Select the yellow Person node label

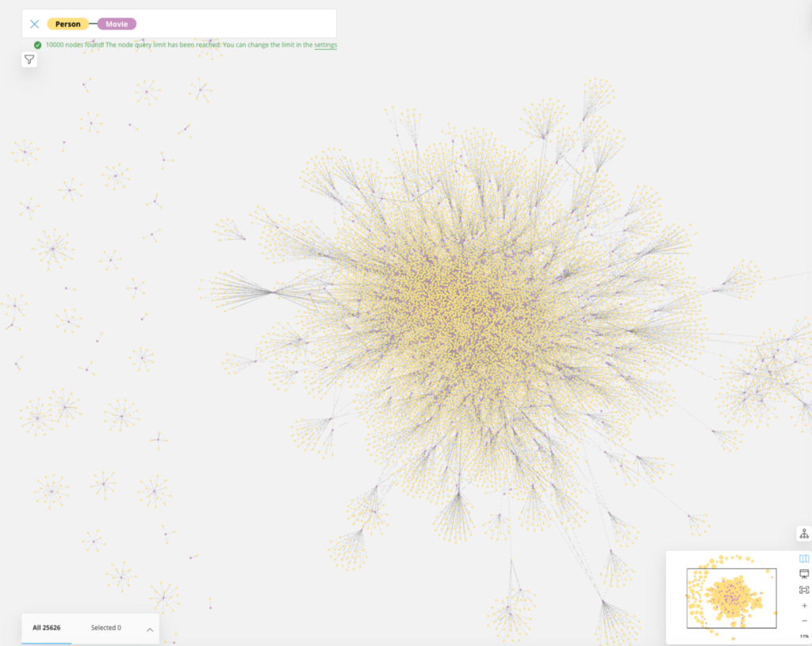coord(68,24)
